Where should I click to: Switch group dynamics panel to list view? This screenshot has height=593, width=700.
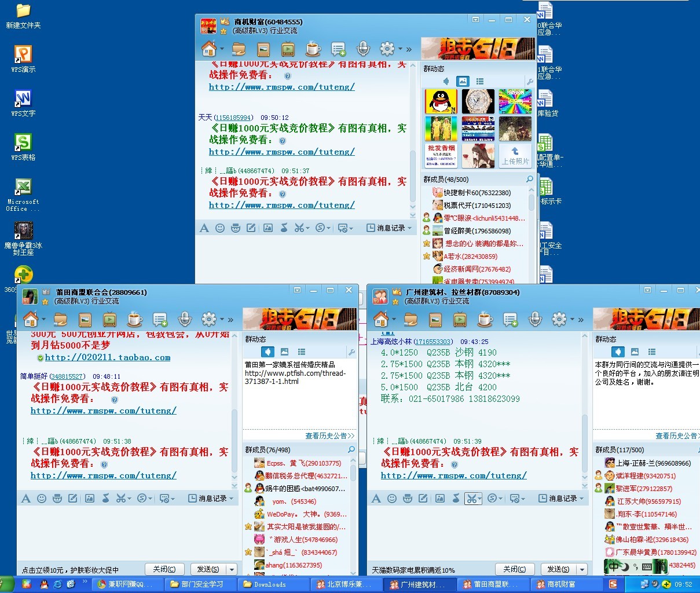pyautogui.click(x=479, y=81)
